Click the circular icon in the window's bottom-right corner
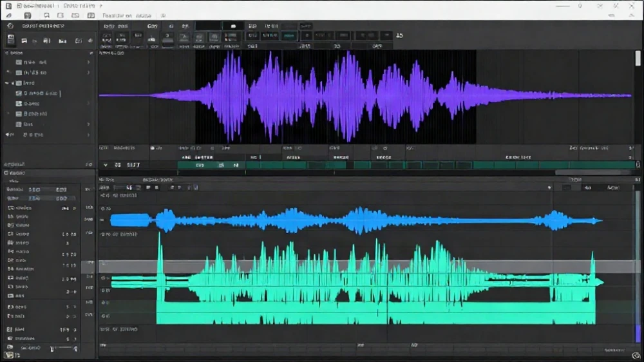This screenshot has width=644, height=362. 636,356
